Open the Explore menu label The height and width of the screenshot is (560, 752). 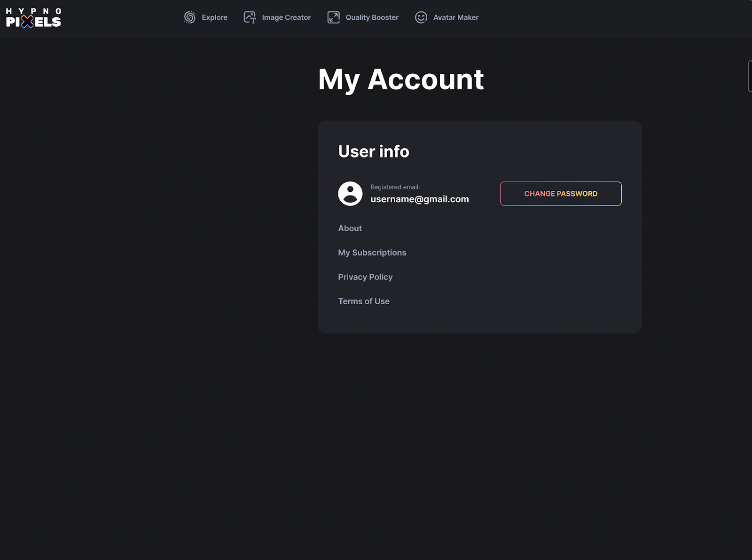(214, 17)
